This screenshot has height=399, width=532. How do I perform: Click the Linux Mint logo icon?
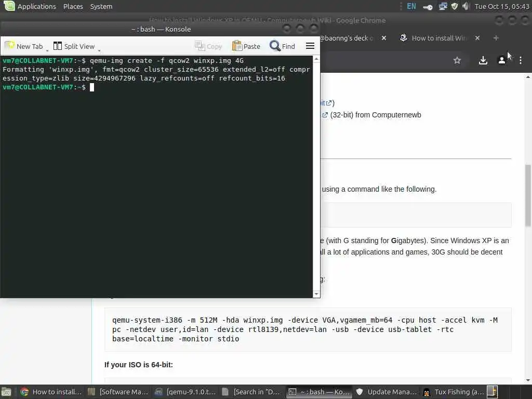coord(8,6)
